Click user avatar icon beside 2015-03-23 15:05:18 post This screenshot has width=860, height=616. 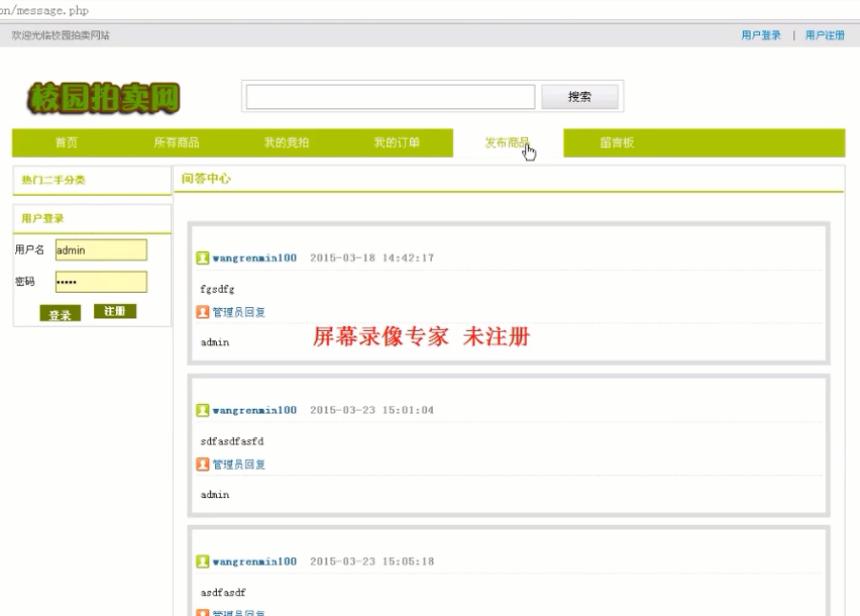coord(203,561)
